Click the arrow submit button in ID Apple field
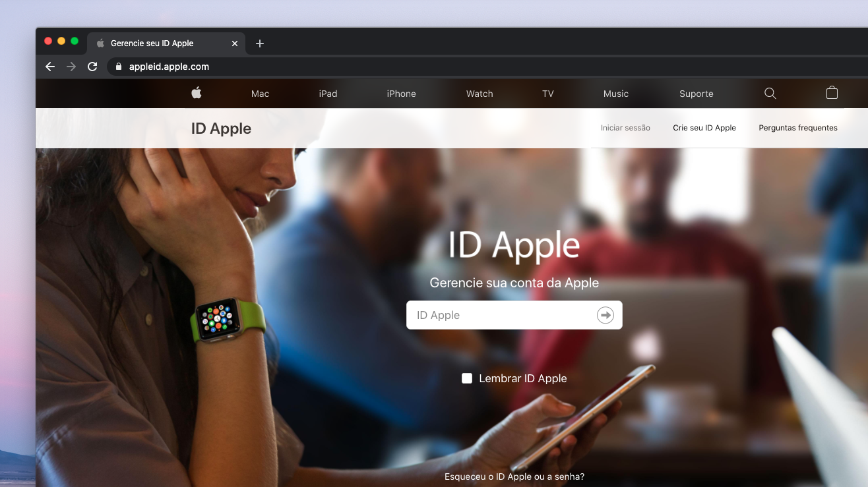 605,315
